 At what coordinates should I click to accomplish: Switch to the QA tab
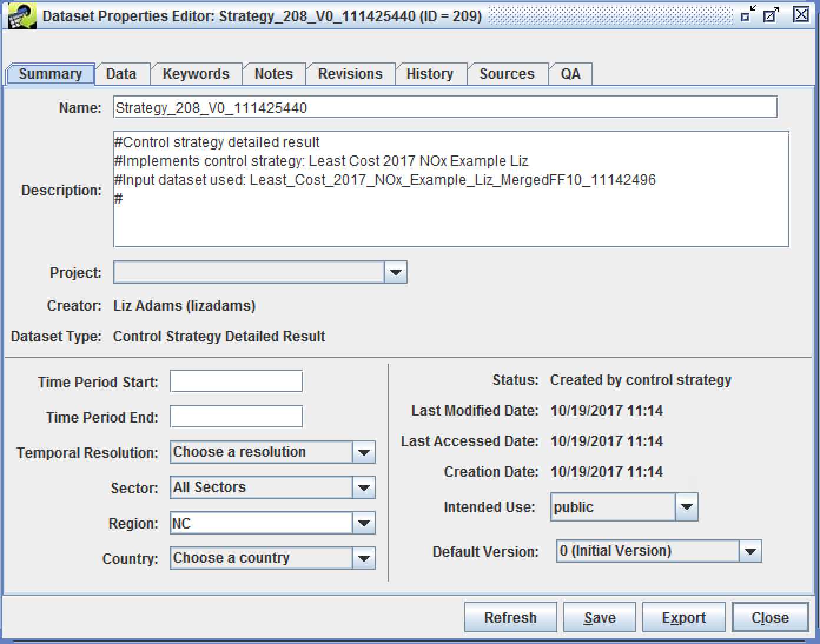click(x=570, y=74)
